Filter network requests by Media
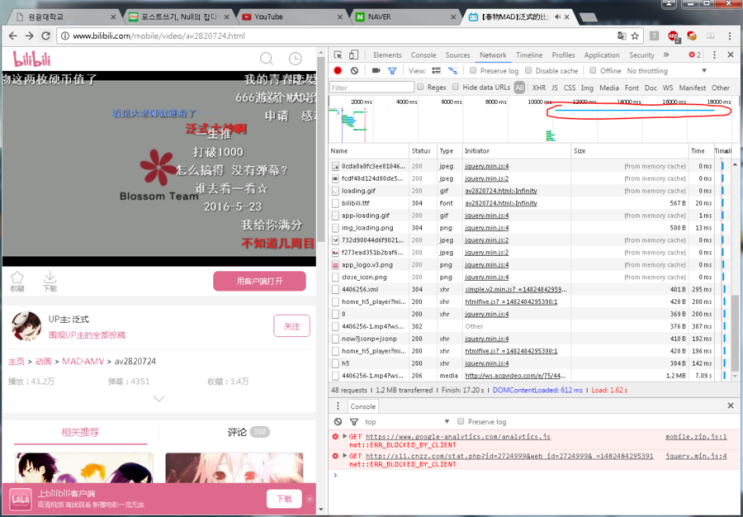This screenshot has height=517, width=743. click(608, 88)
